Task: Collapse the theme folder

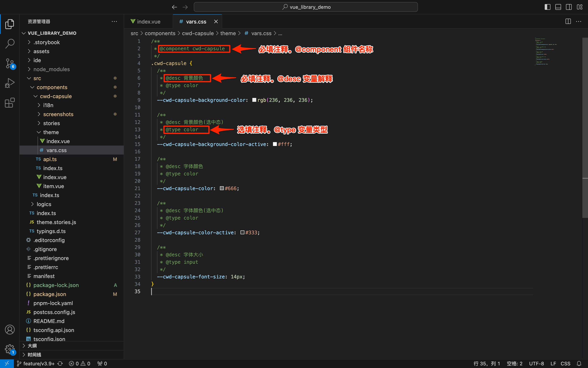Action: click(x=72, y=132)
